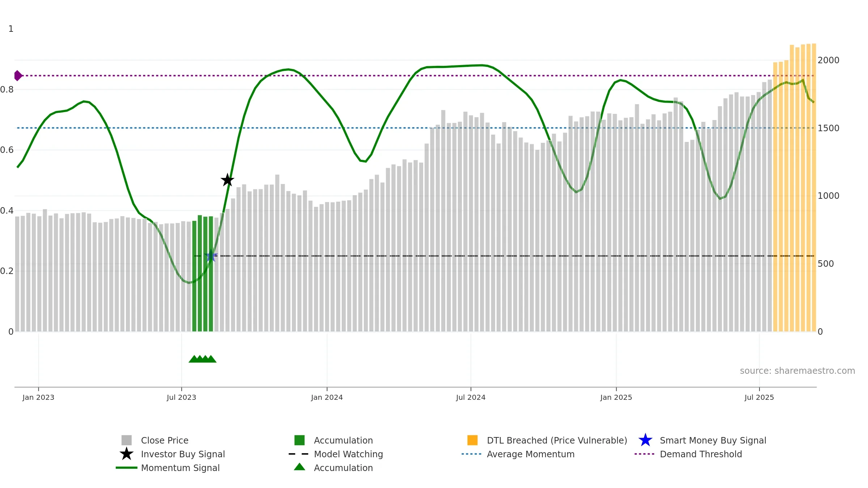Click the tallest orange DTL breached bar
The width and height of the screenshot is (868, 488).
(814, 188)
